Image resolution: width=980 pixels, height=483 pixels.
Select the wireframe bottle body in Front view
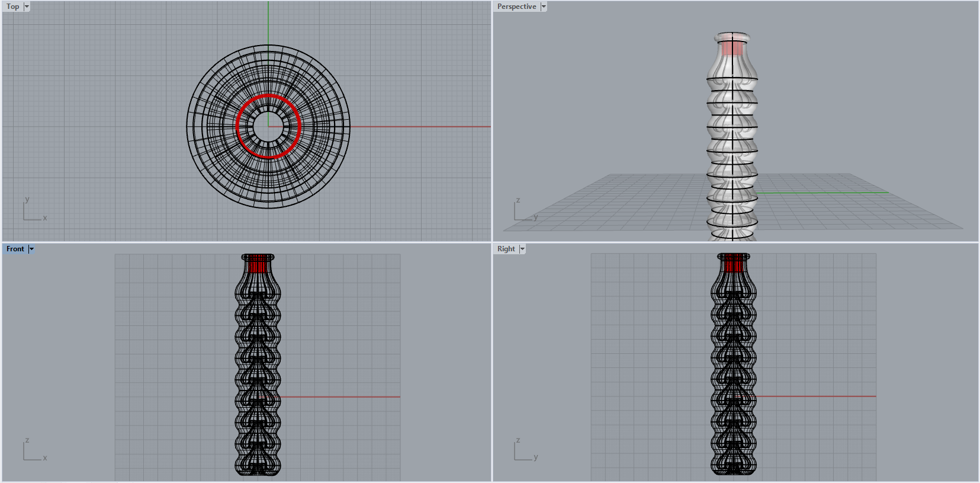click(258, 373)
